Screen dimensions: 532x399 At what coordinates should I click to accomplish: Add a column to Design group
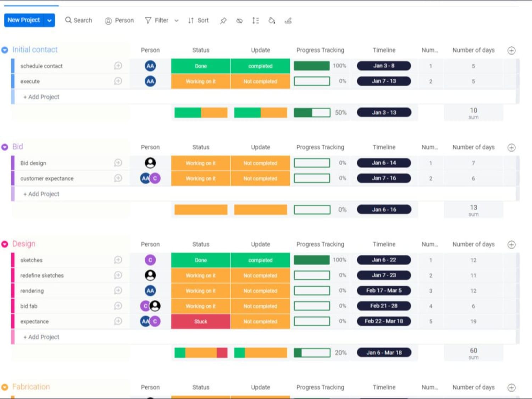coord(511,244)
